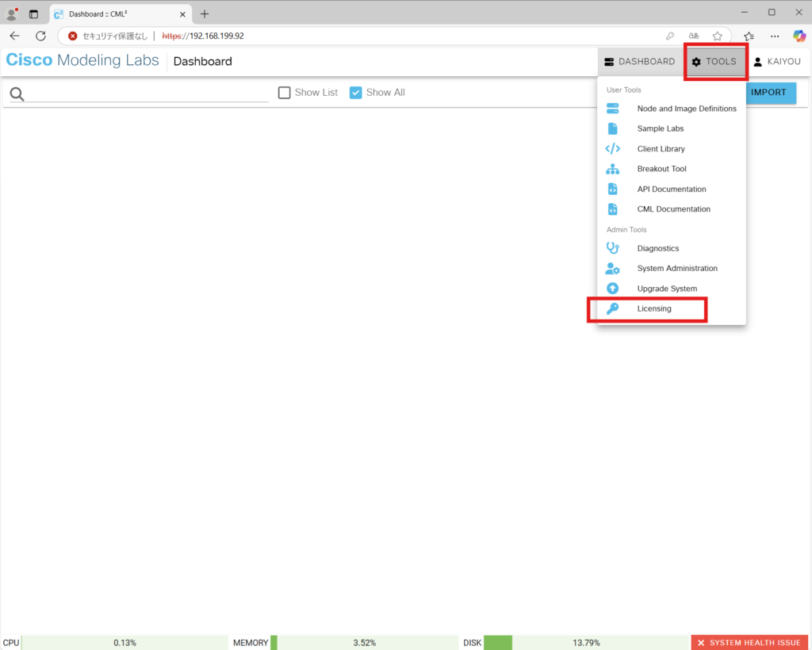Add page to favorites with star icon
This screenshot has width=812, height=650.
click(717, 36)
